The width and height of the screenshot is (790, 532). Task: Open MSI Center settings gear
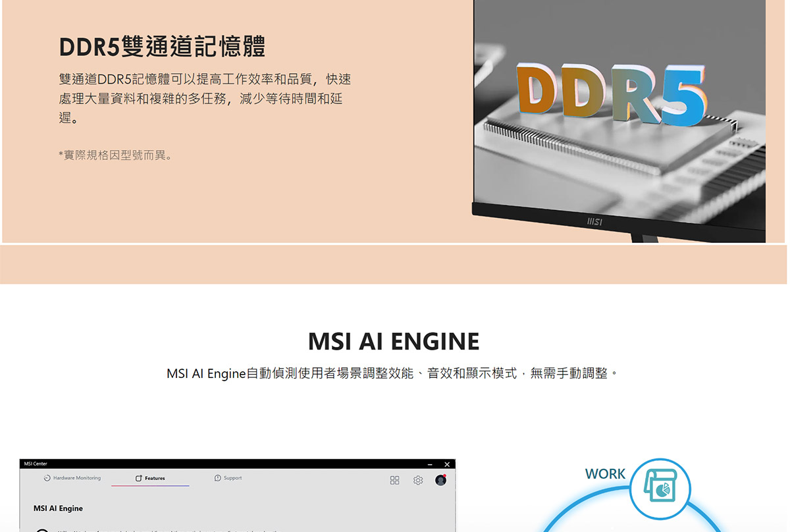tap(418, 481)
